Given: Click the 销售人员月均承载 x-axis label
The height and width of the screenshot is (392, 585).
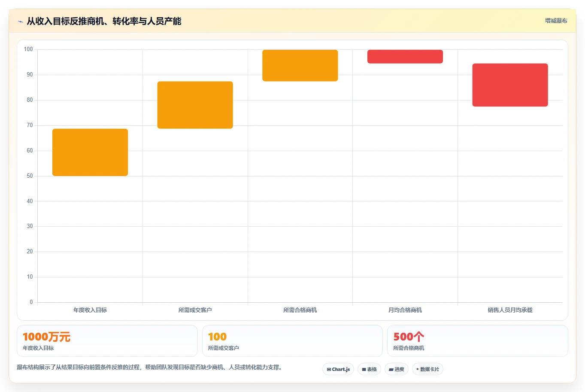Looking at the screenshot, I should (x=510, y=310).
